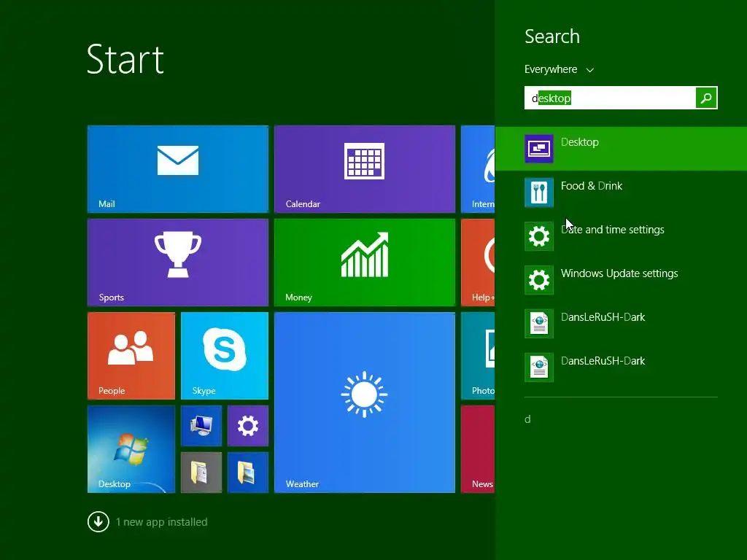Click the Date and time settings gear icon
The width and height of the screenshot is (747, 560).
pos(539,236)
